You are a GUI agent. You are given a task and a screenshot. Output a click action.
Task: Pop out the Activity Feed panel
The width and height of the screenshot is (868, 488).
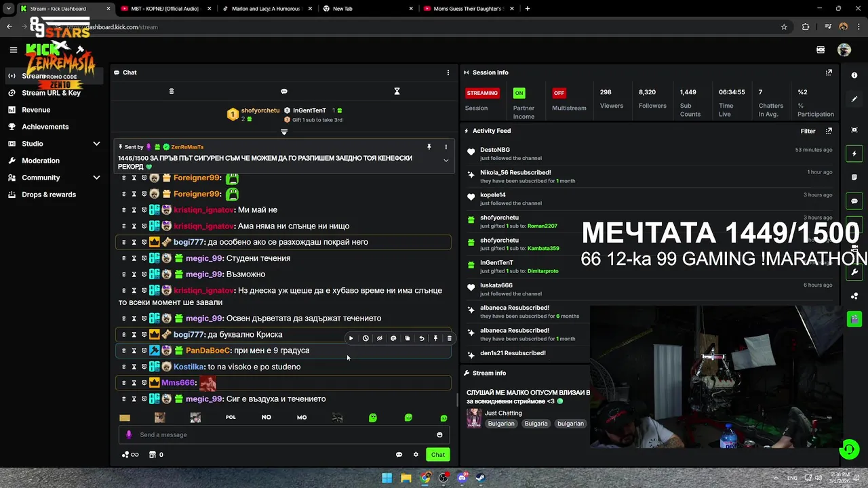[x=829, y=131]
